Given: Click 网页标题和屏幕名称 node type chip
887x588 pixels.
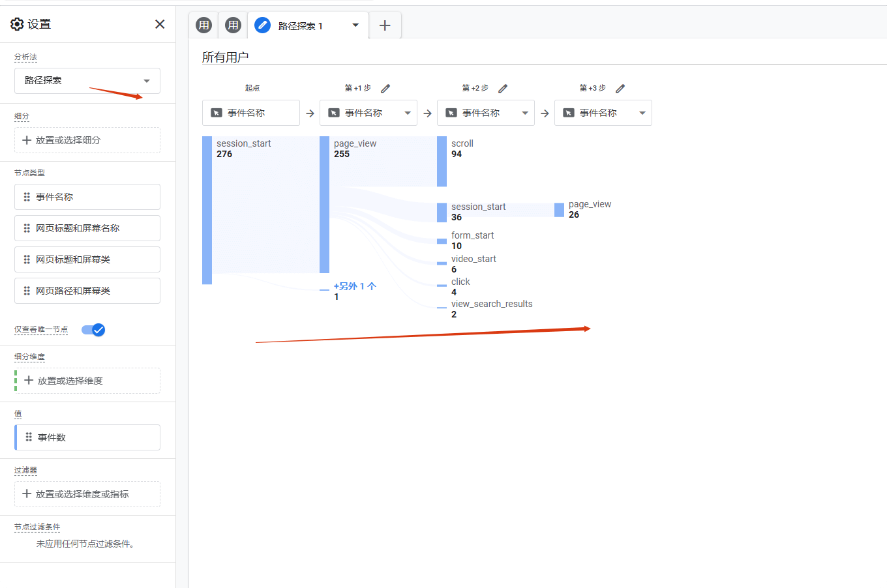Looking at the screenshot, I should click(x=87, y=228).
